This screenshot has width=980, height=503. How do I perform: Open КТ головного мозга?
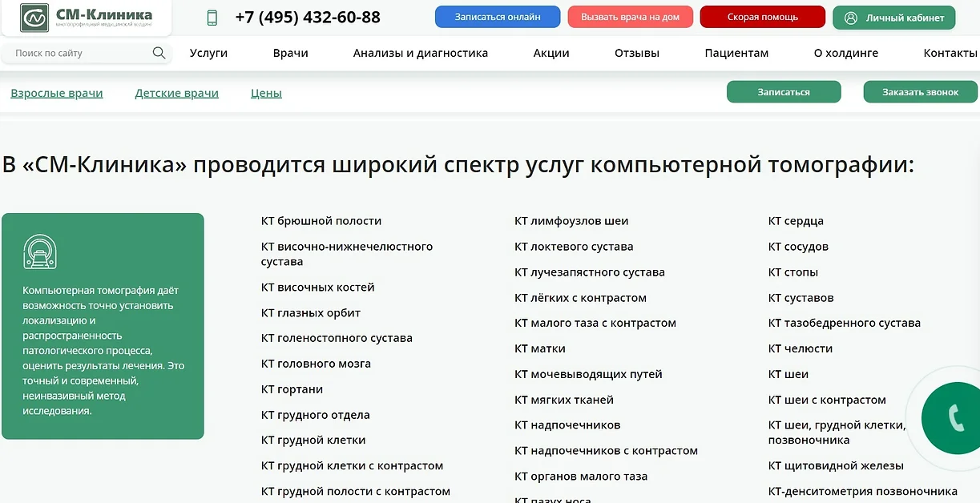point(316,364)
